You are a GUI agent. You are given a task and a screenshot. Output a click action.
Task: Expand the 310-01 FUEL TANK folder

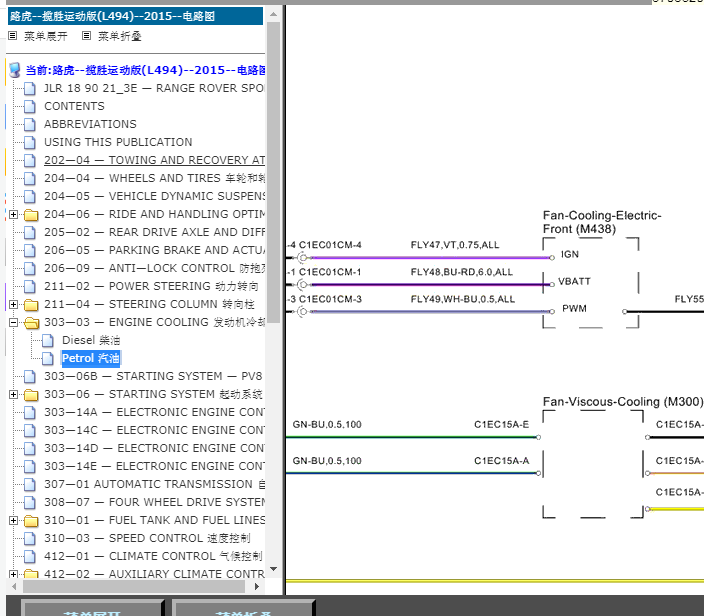(13, 520)
